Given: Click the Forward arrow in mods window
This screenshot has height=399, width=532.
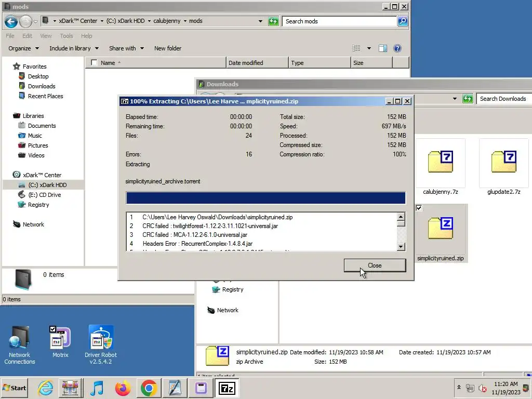Looking at the screenshot, I should 25,22.
